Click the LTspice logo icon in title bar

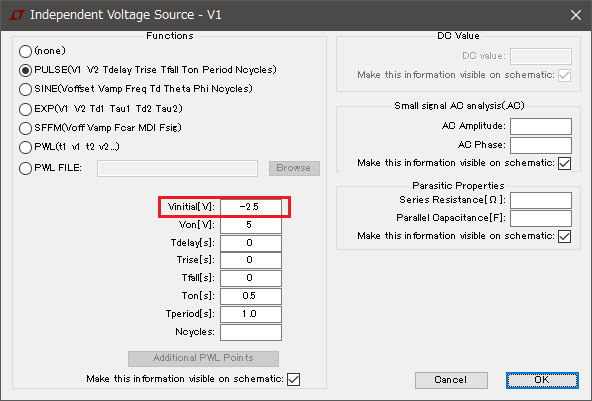coord(17,15)
